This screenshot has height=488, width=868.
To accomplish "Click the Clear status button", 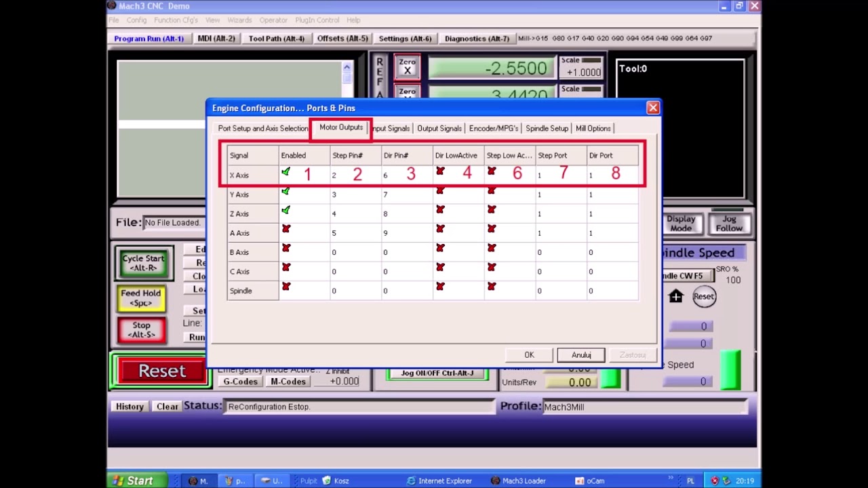I will click(x=167, y=407).
